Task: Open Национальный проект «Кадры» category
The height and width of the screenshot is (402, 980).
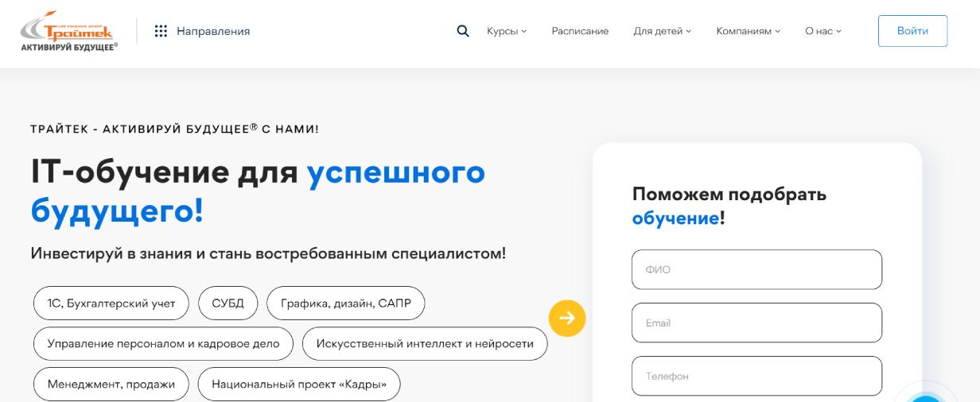Action: pyautogui.click(x=299, y=385)
